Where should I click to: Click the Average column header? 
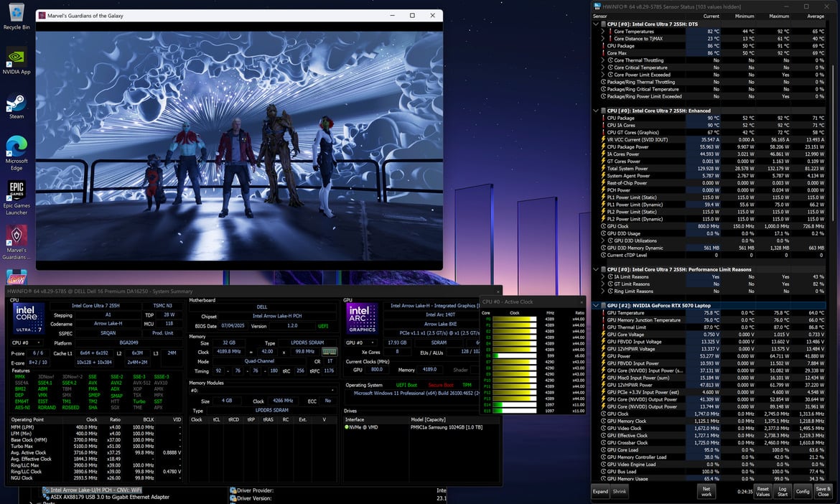[816, 16]
